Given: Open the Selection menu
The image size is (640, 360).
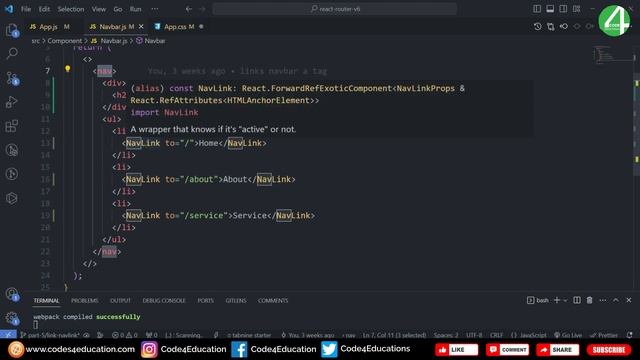Looking at the screenshot, I should [x=71, y=9].
